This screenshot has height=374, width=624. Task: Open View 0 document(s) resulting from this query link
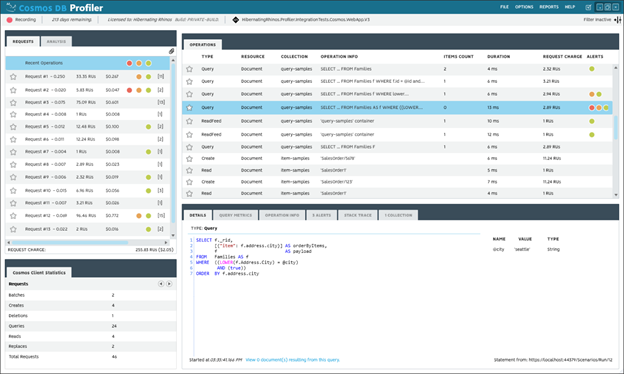click(x=292, y=360)
